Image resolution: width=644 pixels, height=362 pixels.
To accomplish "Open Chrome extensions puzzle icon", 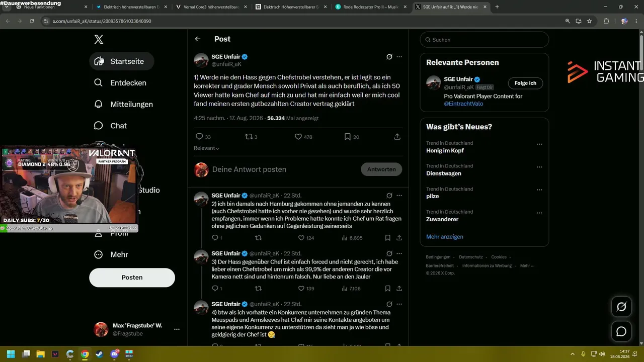I will coord(606,21).
